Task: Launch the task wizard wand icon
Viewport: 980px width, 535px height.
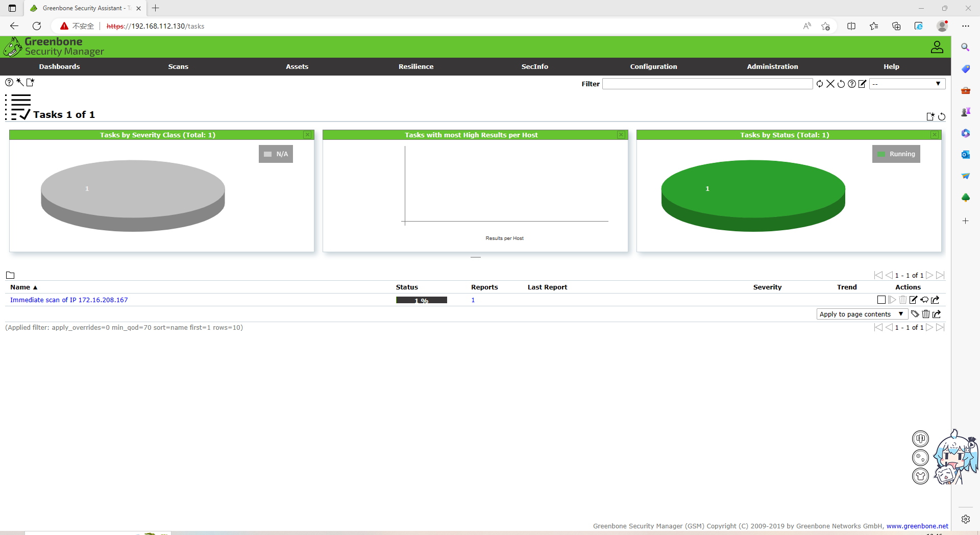Action: click(x=20, y=82)
